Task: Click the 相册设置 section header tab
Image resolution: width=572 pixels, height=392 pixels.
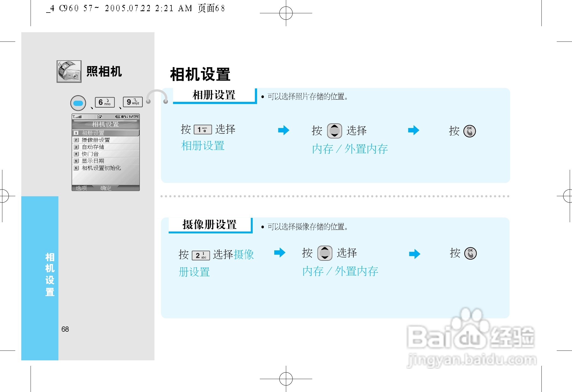Action: [x=214, y=95]
